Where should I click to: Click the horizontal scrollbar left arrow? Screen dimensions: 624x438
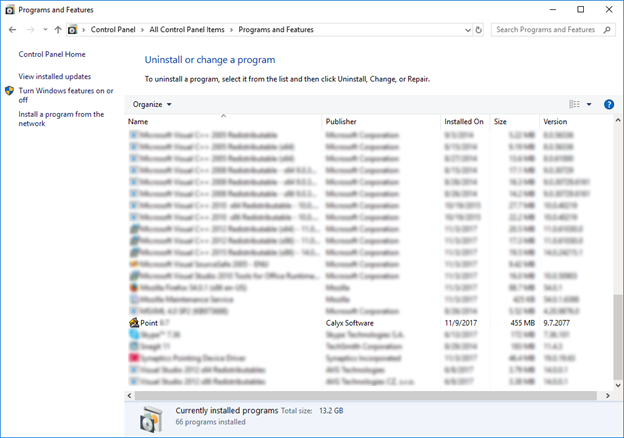pyautogui.click(x=129, y=395)
